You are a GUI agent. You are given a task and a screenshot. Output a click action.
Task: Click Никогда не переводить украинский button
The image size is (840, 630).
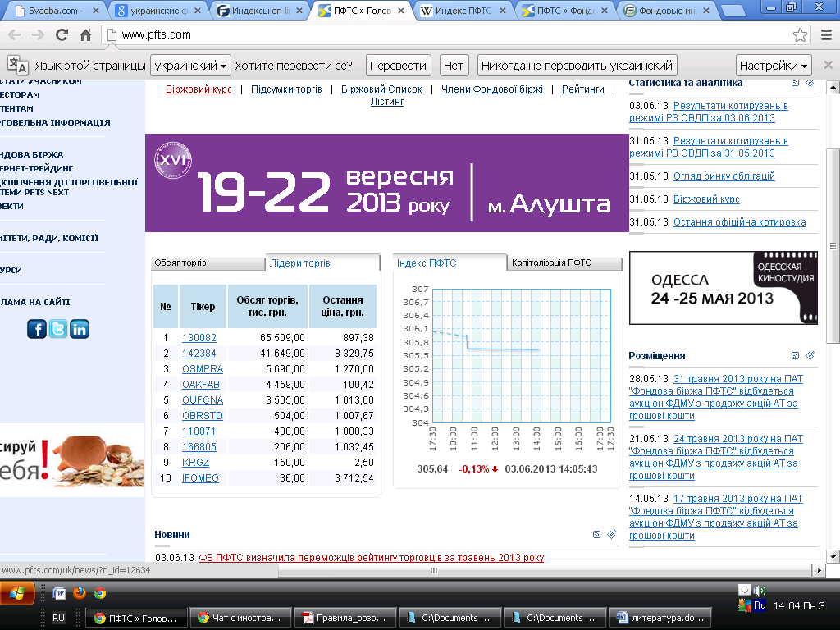click(577, 66)
